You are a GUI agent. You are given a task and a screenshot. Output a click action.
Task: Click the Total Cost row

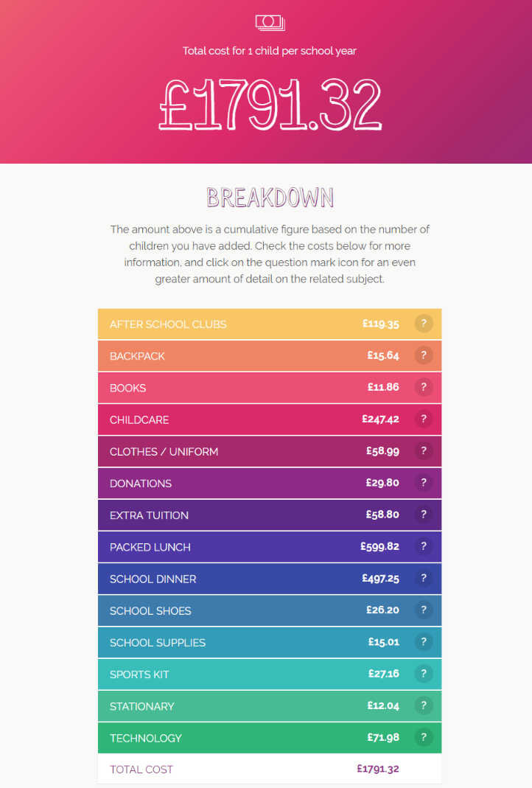click(x=270, y=769)
